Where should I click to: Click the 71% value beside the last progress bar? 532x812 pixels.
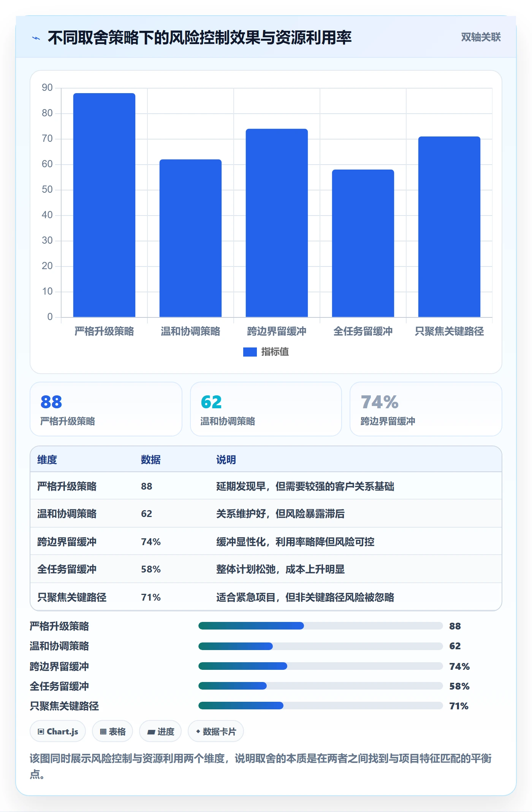tap(459, 706)
